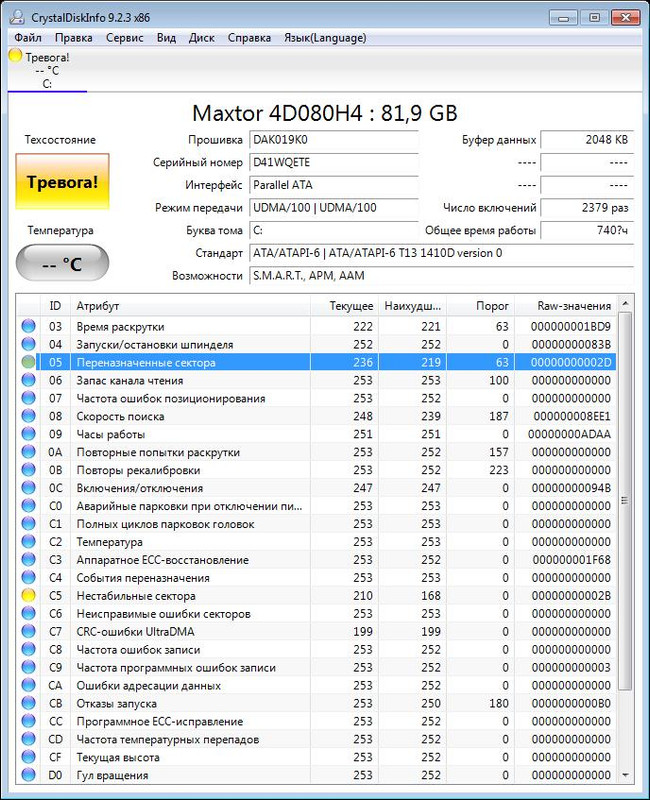The height and width of the screenshot is (800, 650).
Task: Click the Порог column header
Action: (481, 306)
